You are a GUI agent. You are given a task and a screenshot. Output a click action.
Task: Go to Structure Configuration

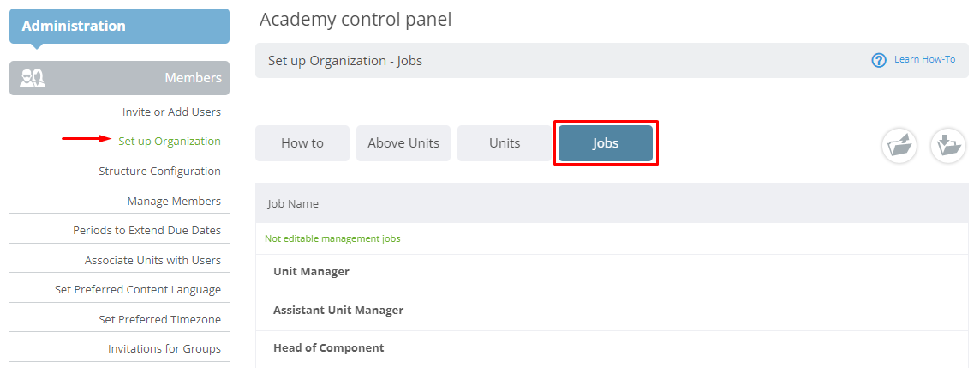click(159, 171)
